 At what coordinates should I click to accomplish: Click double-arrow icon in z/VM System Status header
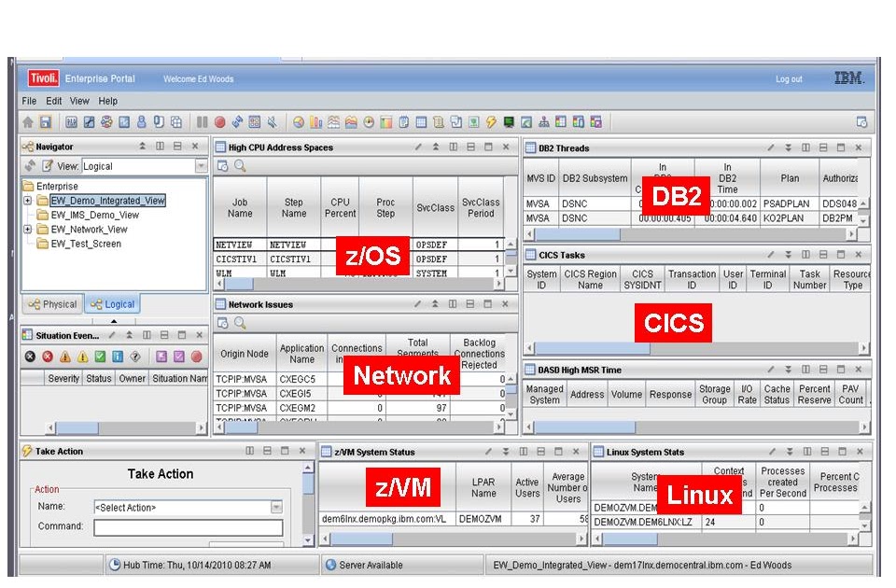(506, 452)
